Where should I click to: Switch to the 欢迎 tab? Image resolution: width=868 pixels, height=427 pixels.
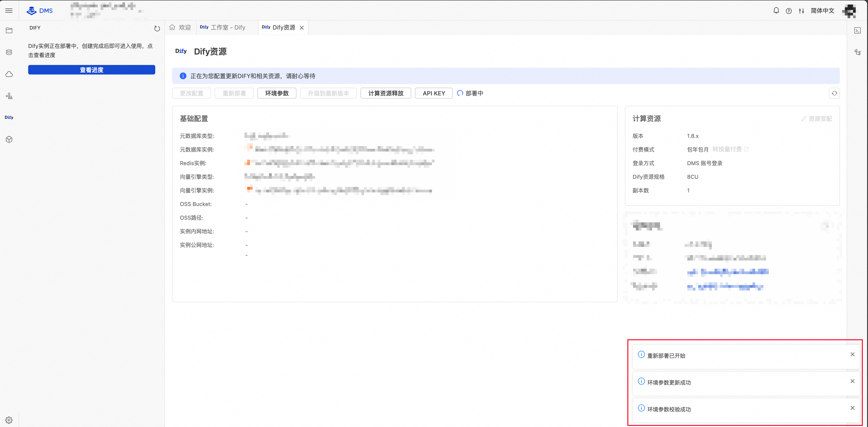[x=180, y=27]
